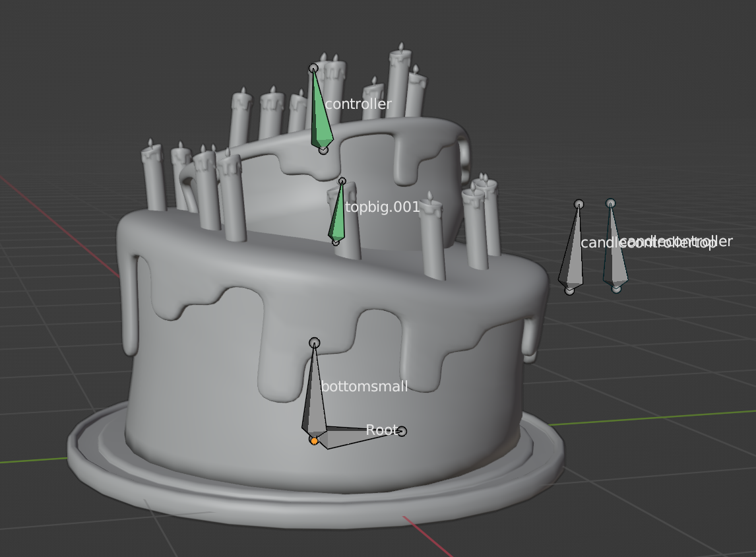Screen dimensions: 756x557
Task: Click the "bottomsmall" bone name label
Action: 364,387
